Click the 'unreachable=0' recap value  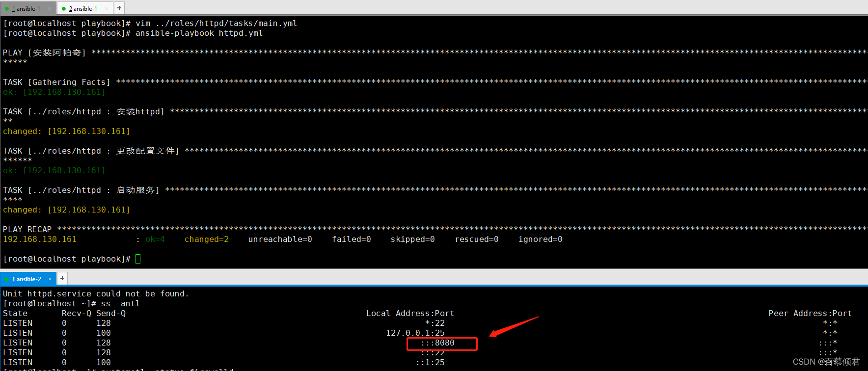[x=280, y=239]
